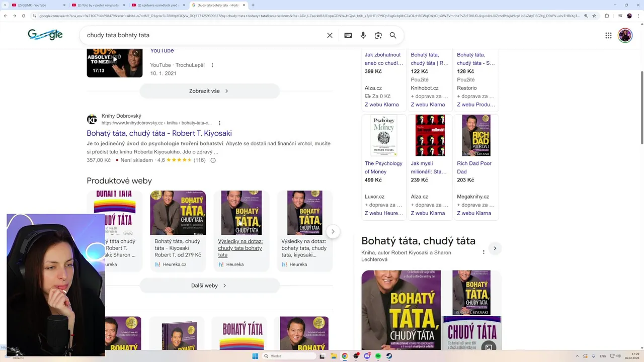Start voice search with the microphone icon
The image size is (644, 362).
coord(363,35)
